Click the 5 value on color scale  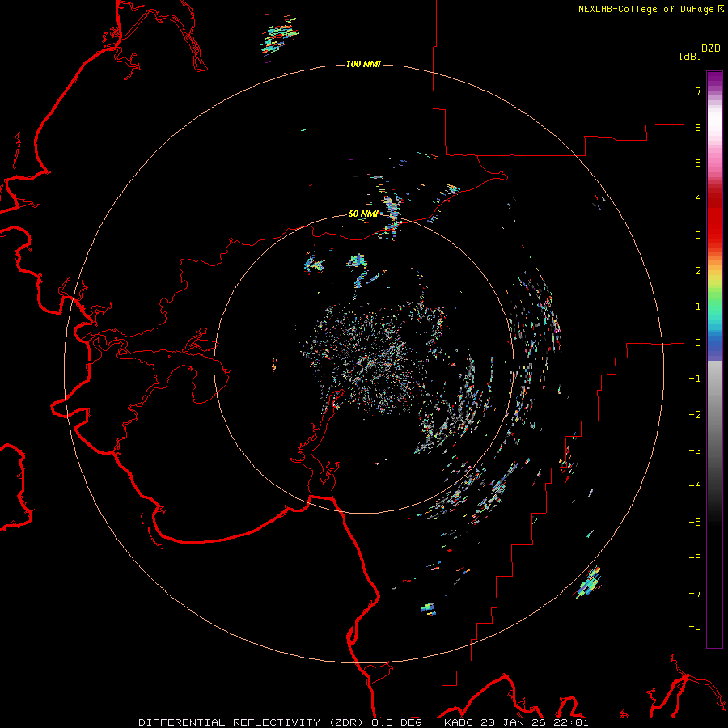[698, 163]
